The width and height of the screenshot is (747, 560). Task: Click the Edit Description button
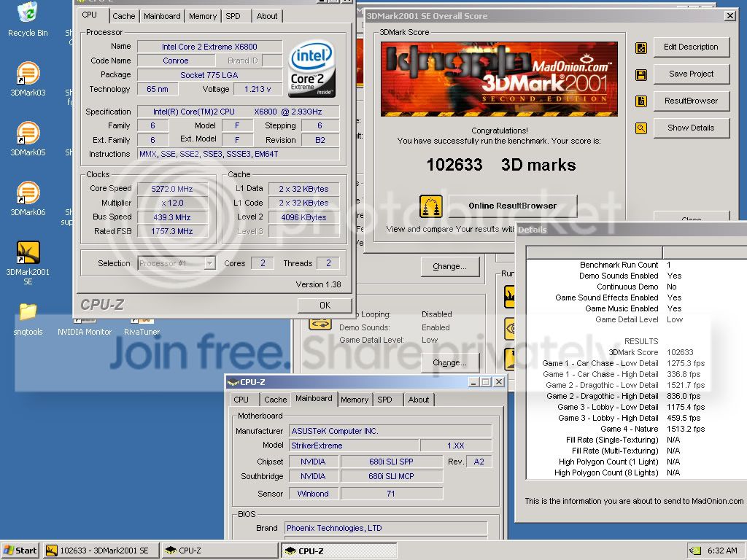point(691,47)
